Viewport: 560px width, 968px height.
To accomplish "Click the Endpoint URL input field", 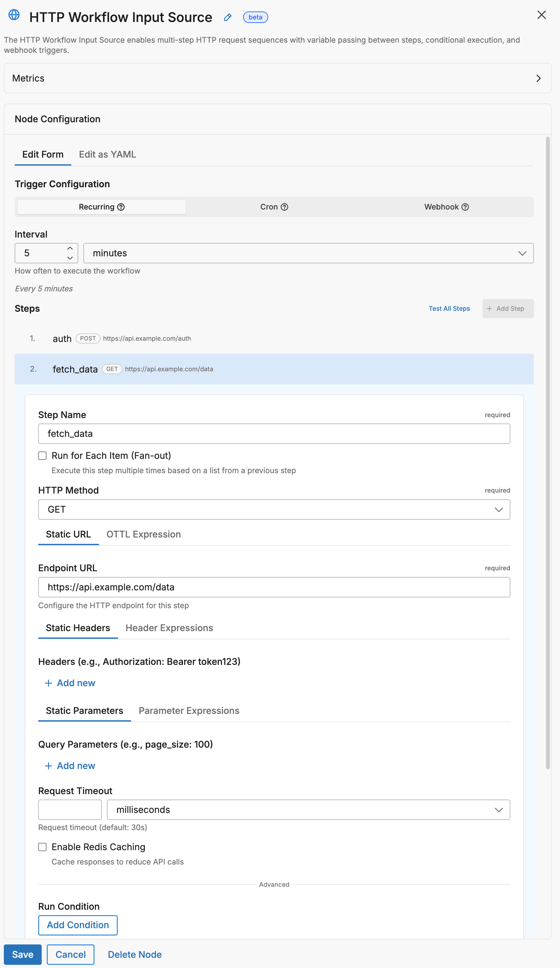I will [274, 587].
